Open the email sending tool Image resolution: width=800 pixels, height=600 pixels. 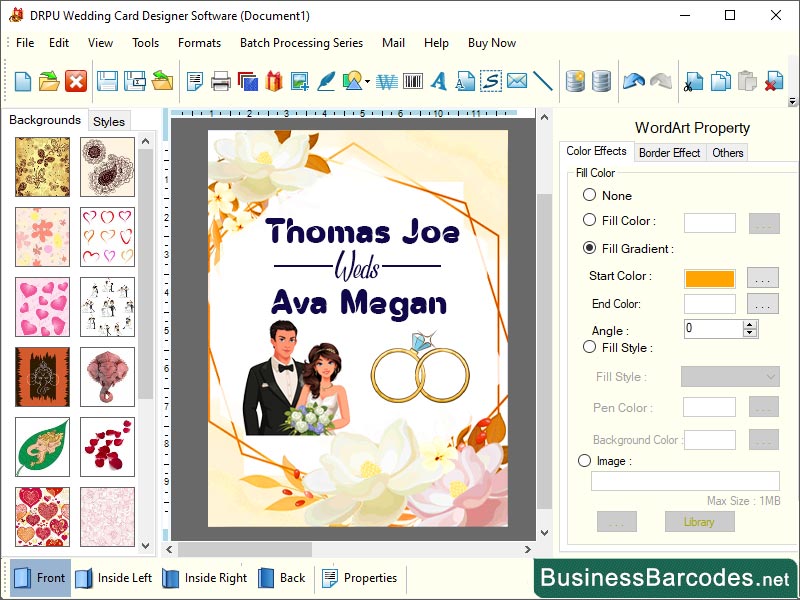point(516,80)
